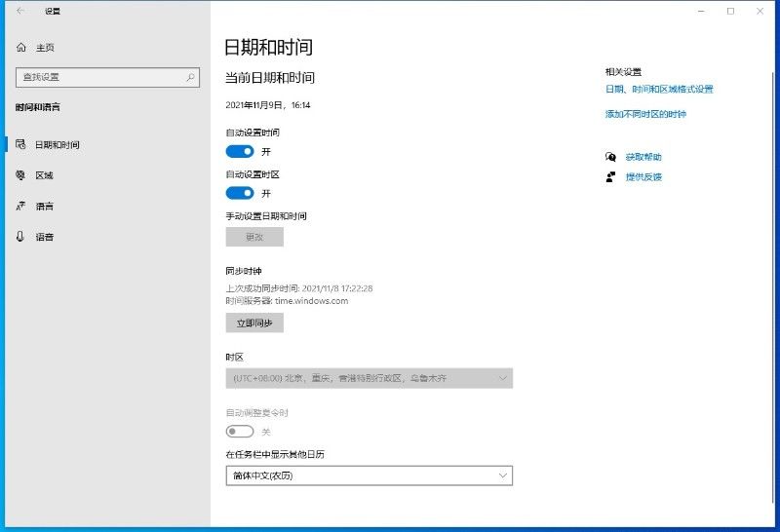Click the date text 2021年11月9日, 16:14
The height and width of the screenshot is (532, 780).
(x=267, y=105)
